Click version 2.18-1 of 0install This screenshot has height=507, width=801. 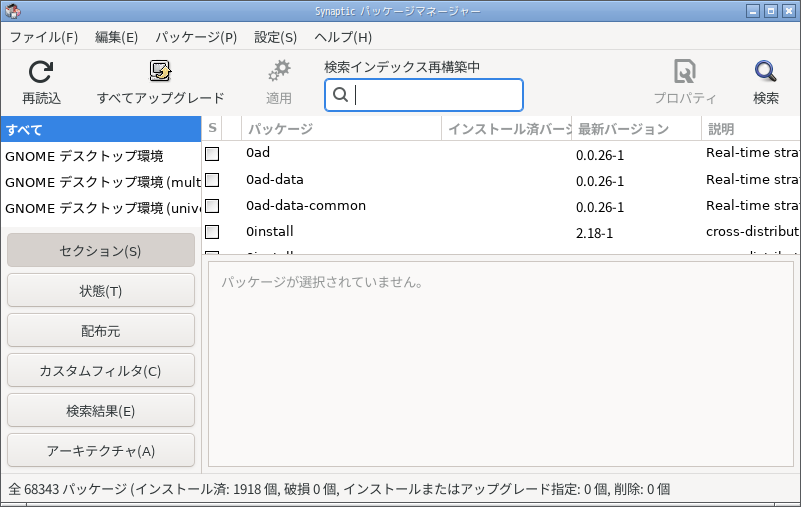(x=594, y=234)
